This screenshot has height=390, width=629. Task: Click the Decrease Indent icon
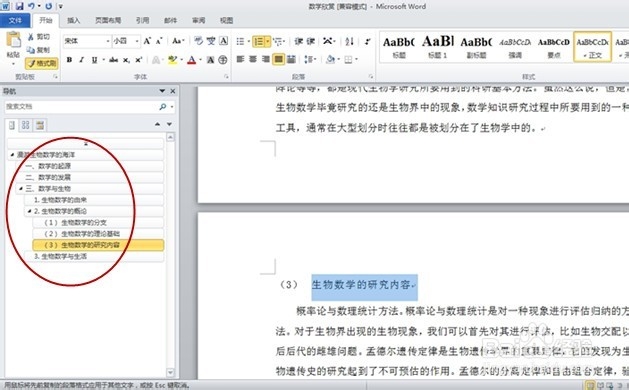(x=298, y=41)
